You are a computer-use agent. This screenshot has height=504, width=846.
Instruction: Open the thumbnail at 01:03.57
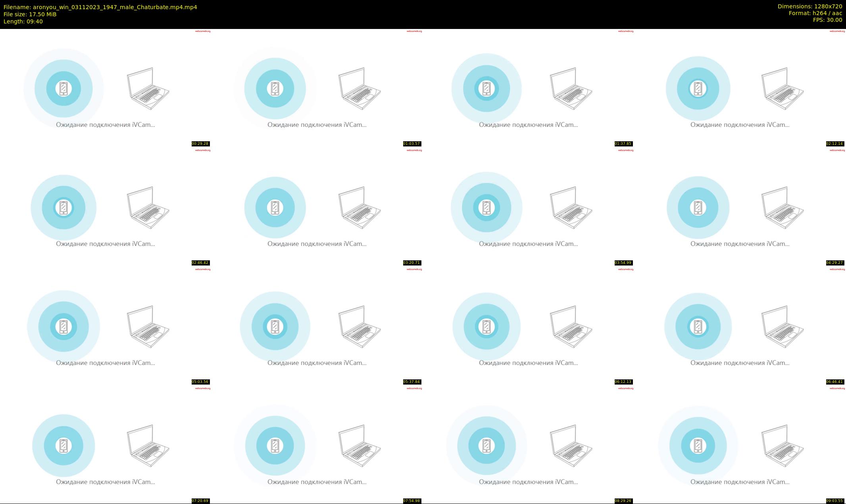coord(317,88)
